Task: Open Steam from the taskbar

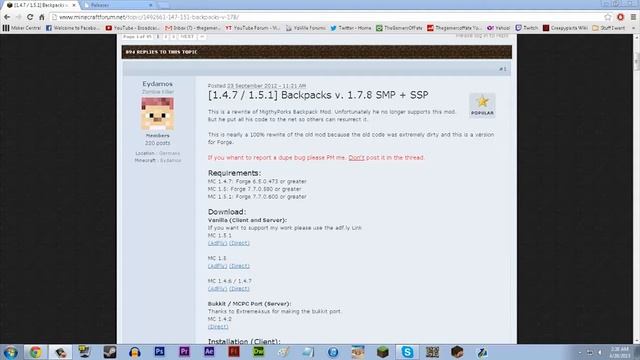Action: pos(110,352)
